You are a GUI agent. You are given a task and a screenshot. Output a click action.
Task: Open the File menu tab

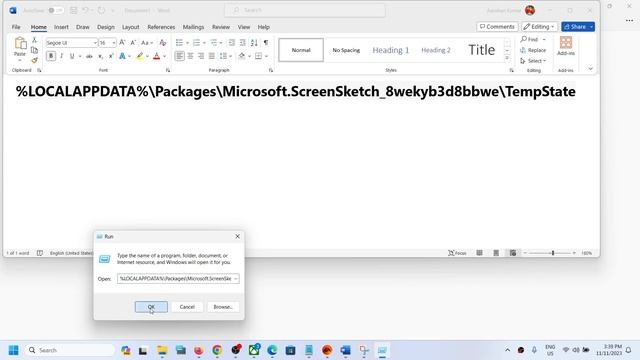[16, 27]
